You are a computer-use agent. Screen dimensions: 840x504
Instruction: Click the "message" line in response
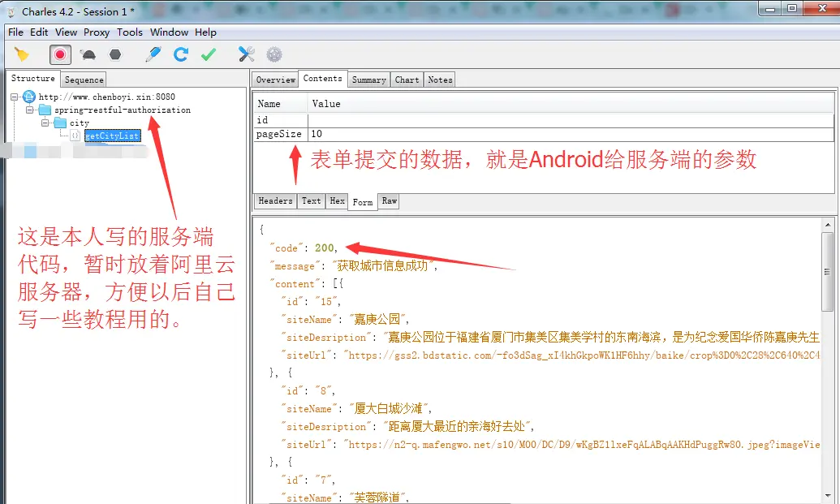[x=354, y=265]
